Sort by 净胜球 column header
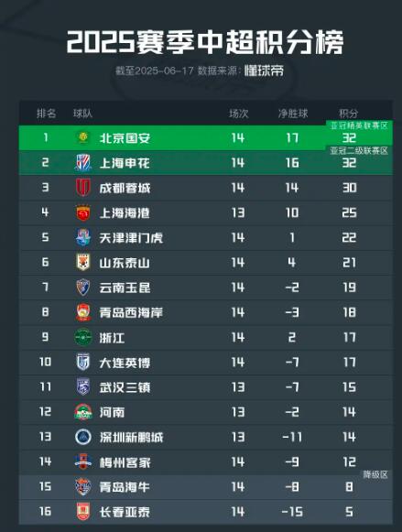402x532 pixels. pyautogui.click(x=293, y=114)
